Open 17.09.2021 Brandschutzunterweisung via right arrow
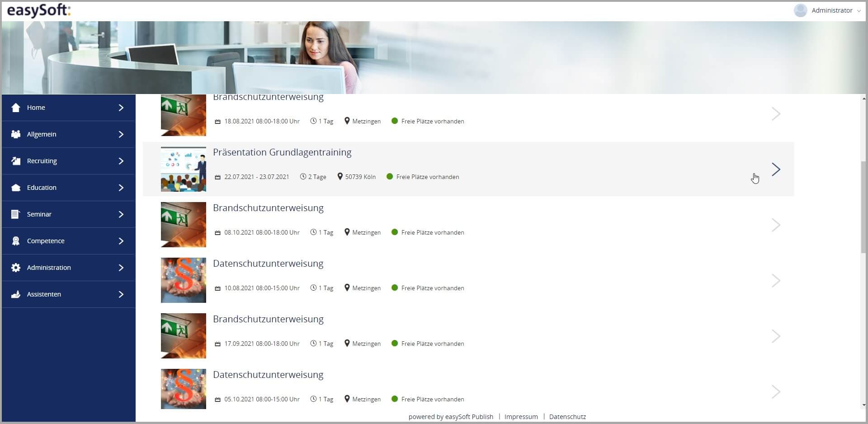The height and width of the screenshot is (424, 868). [x=776, y=336]
